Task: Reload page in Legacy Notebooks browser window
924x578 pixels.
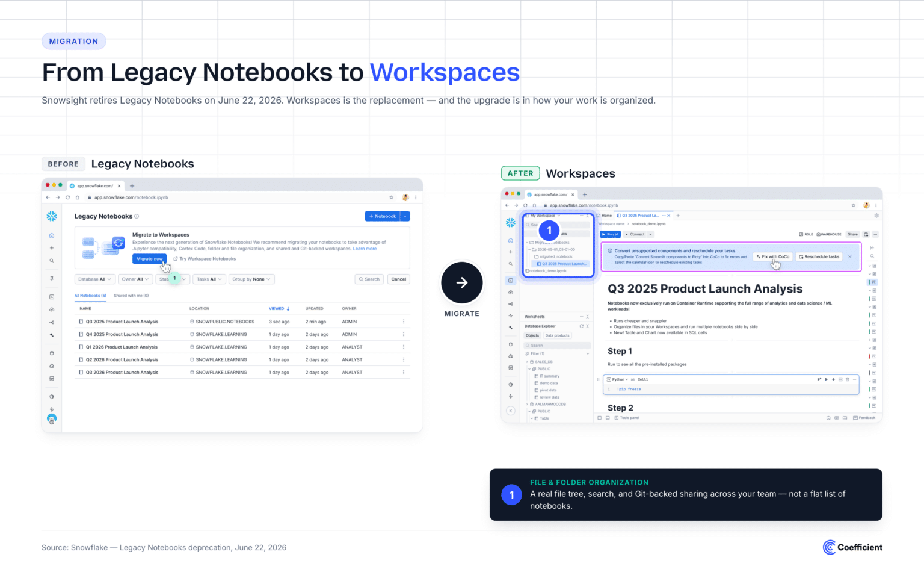Action: (x=67, y=197)
